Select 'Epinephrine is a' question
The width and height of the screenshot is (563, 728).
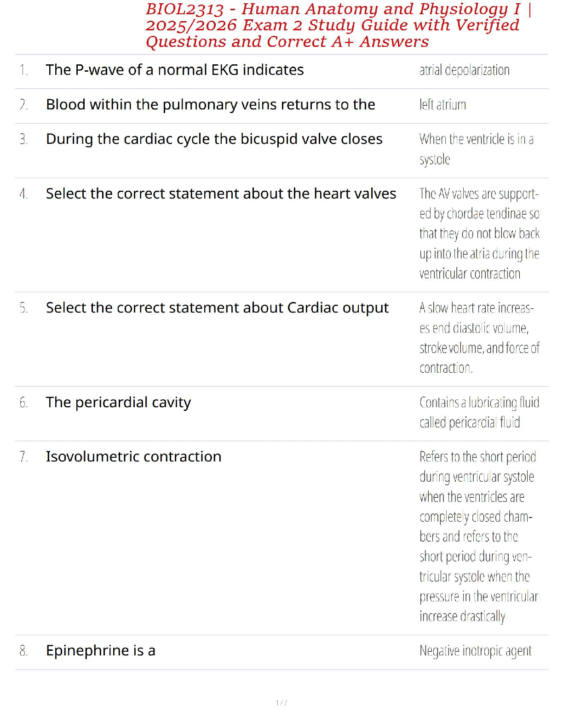click(x=101, y=651)
